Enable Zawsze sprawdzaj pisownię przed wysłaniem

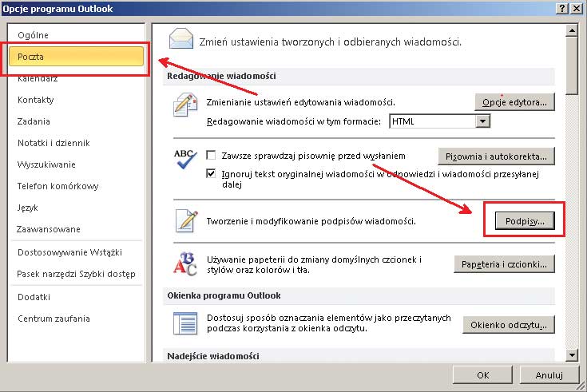point(212,155)
